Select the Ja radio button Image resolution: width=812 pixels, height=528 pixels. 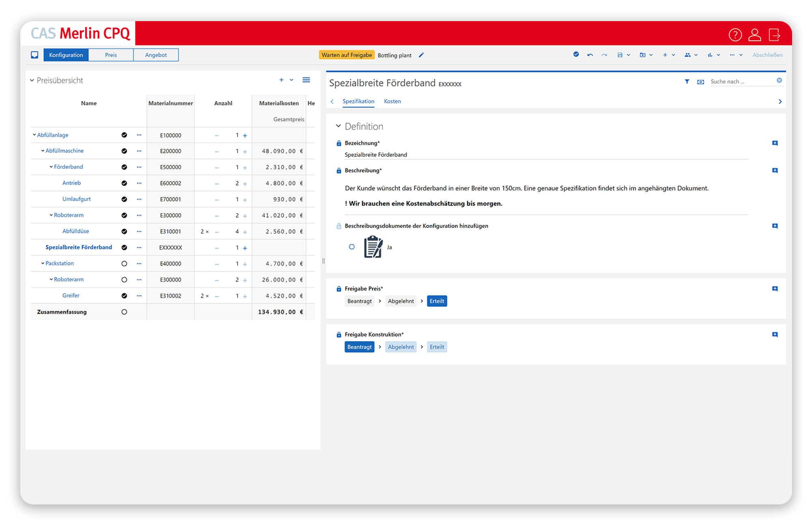click(352, 247)
